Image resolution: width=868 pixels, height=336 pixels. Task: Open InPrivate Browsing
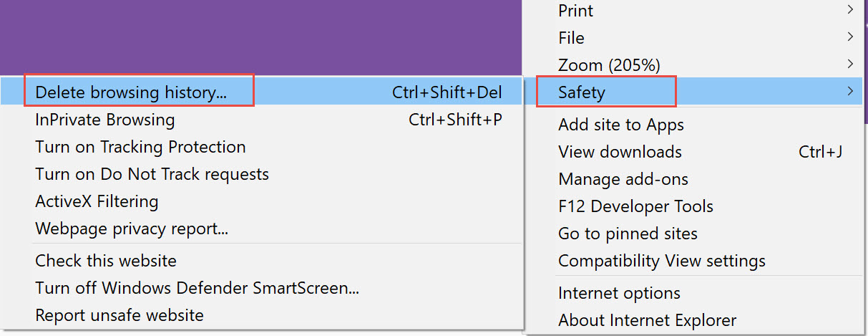pos(262,120)
